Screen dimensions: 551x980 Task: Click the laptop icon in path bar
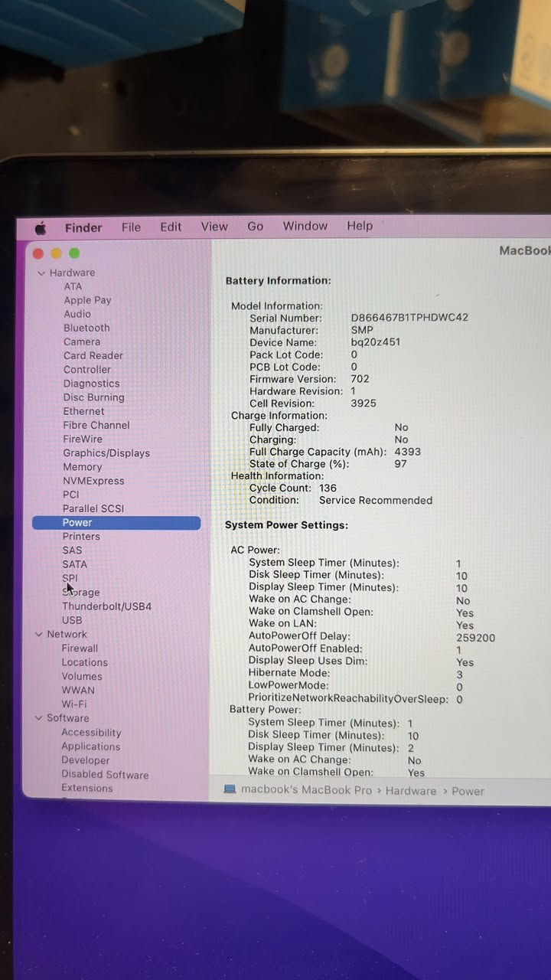(x=230, y=790)
